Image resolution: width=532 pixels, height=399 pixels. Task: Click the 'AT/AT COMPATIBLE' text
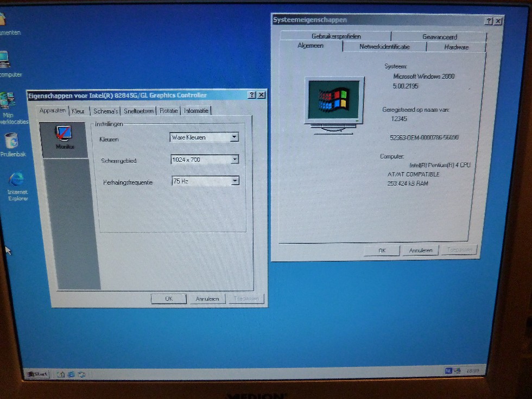click(x=413, y=174)
